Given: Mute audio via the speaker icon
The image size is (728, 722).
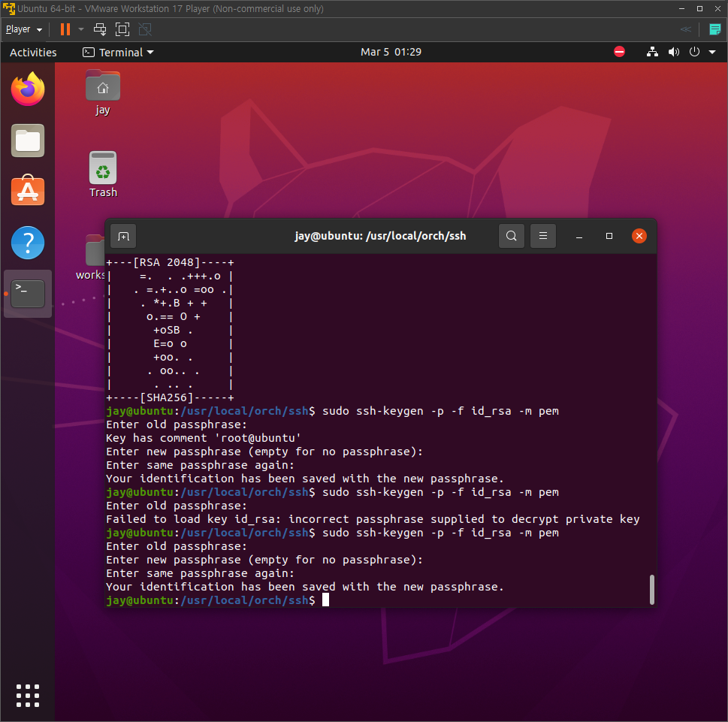Looking at the screenshot, I should tap(673, 52).
